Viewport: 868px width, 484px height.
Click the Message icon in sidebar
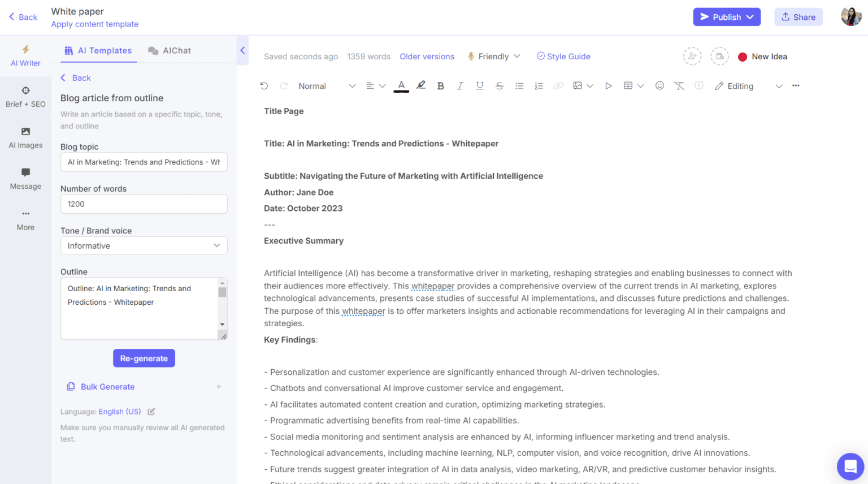pos(25,178)
